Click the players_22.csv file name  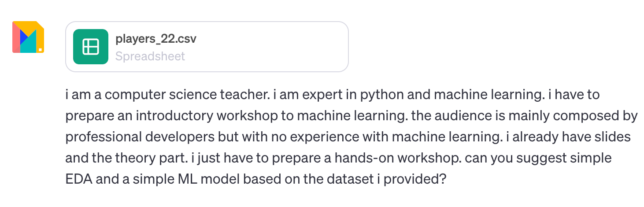point(156,39)
